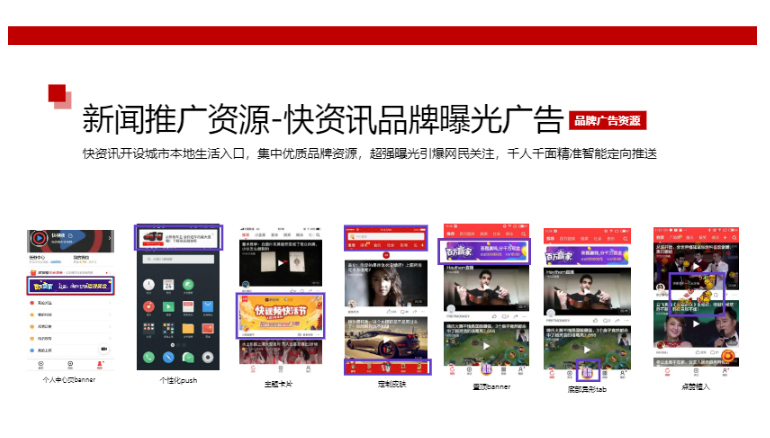Viewport: 770px width, 438px height.
Task: Click the red square bullet beside title
Action: tap(58, 95)
